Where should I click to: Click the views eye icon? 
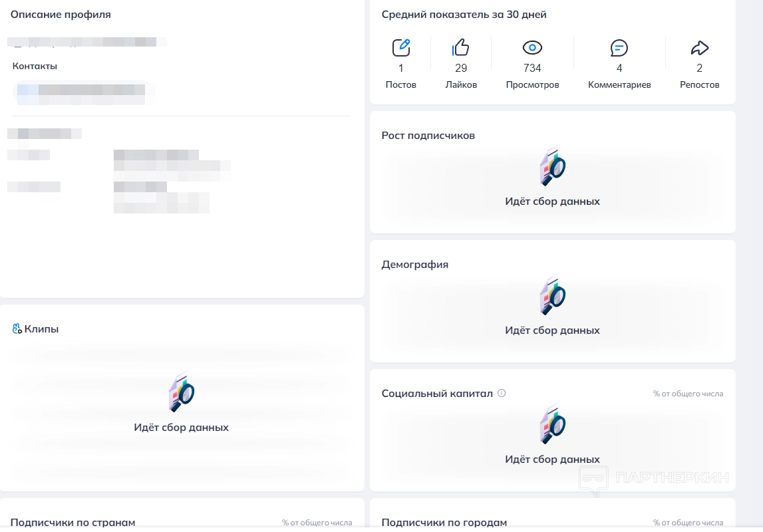click(532, 48)
